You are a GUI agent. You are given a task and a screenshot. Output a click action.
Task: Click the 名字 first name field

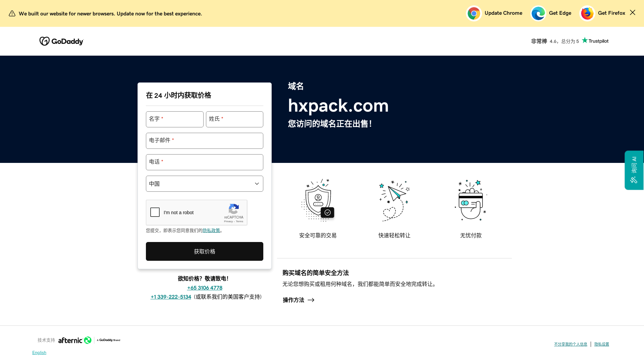tap(175, 119)
